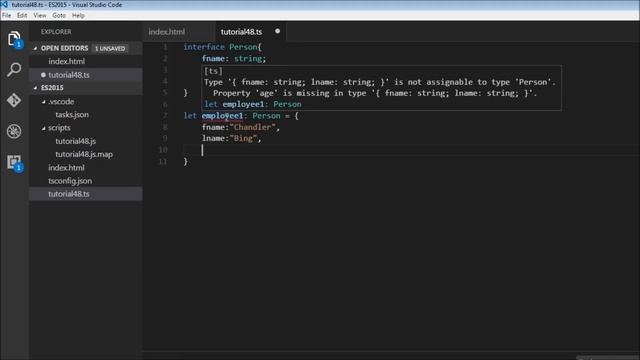Click the 1 UNSAVED badge
The height and width of the screenshot is (360, 640).
(110, 49)
